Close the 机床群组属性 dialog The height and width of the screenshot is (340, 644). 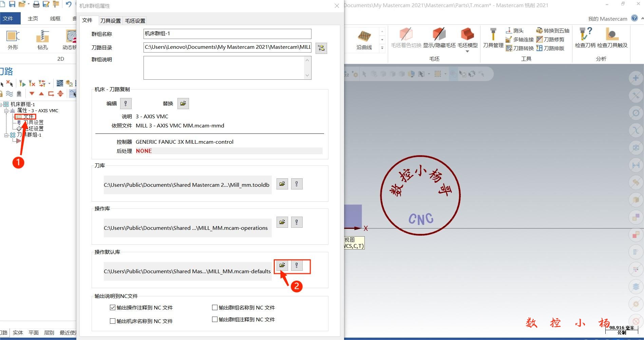(337, 6)
